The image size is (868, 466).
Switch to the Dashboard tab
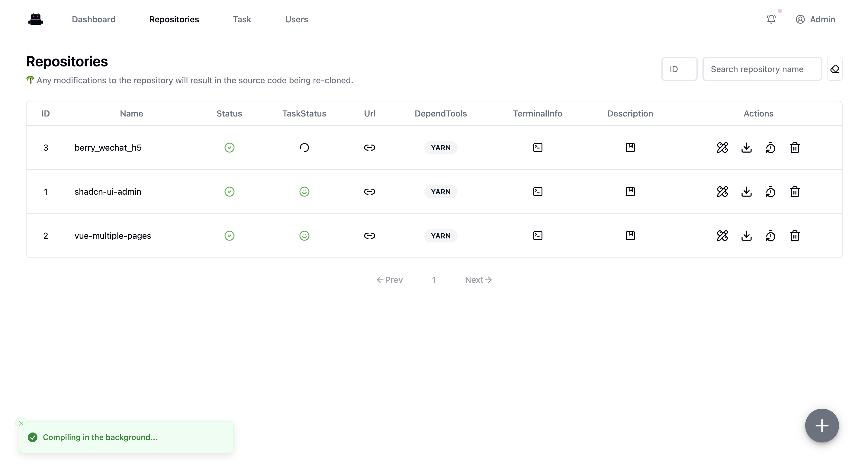[93, 19]
